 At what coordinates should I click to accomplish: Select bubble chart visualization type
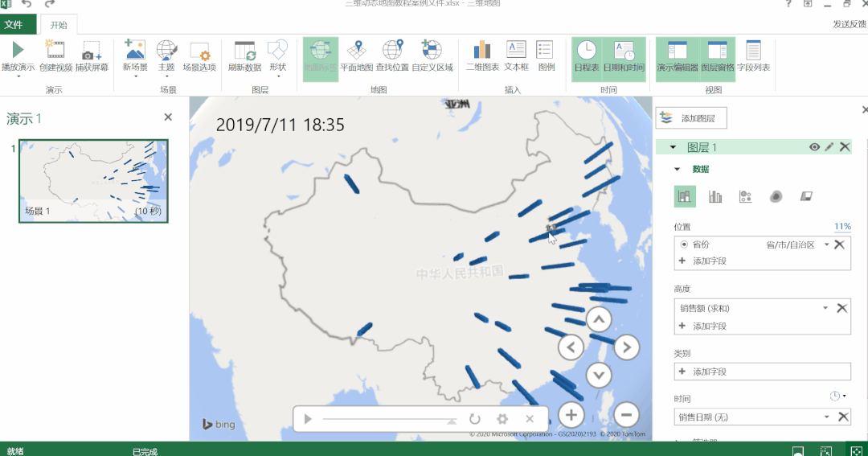point(746,196)
